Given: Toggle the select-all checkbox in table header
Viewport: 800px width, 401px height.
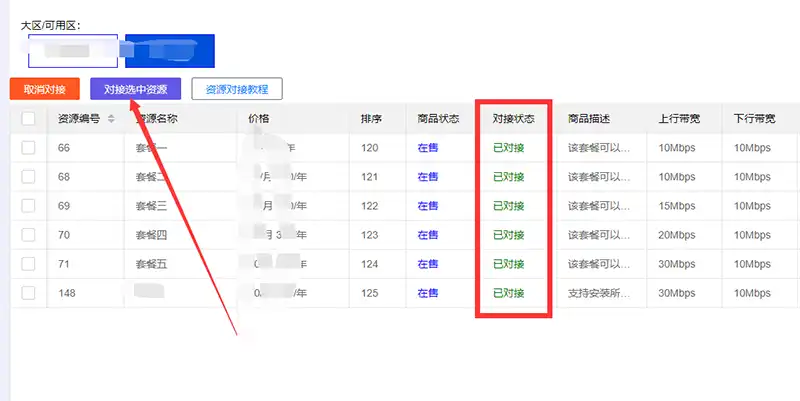Looking at the screenshot, I should (28, 119).
